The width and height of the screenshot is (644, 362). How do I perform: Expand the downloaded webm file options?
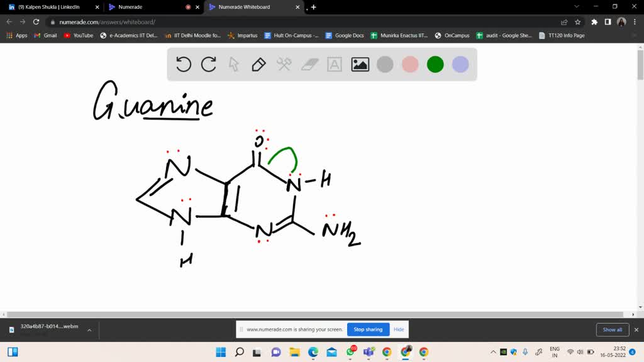(89, 329)
